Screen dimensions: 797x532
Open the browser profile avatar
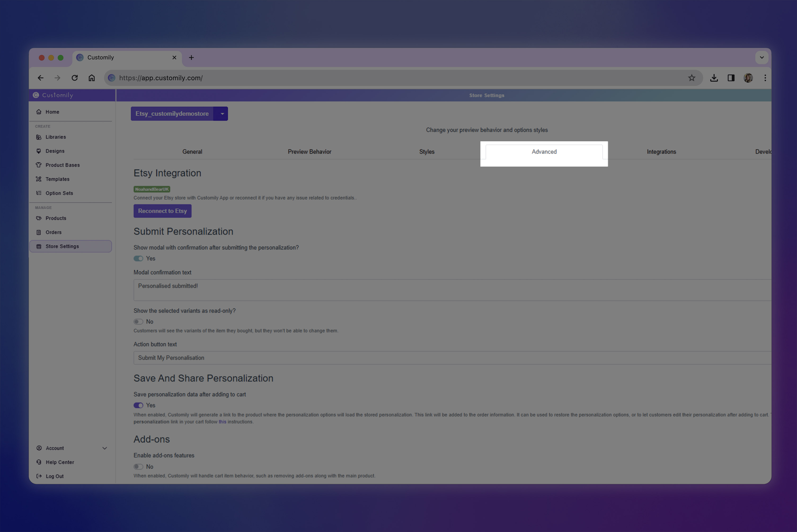click(748, 78)
